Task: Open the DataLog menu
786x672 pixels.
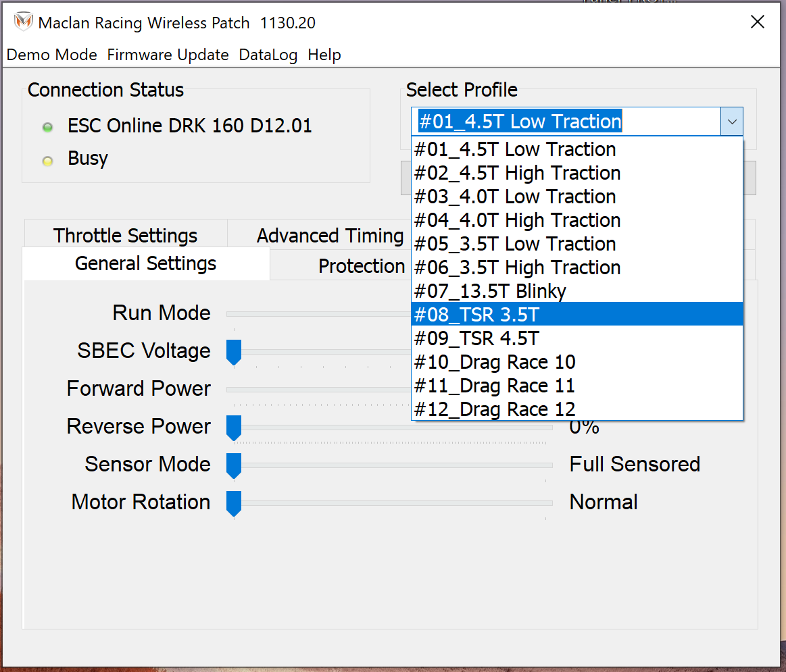Action: point(268,55)
